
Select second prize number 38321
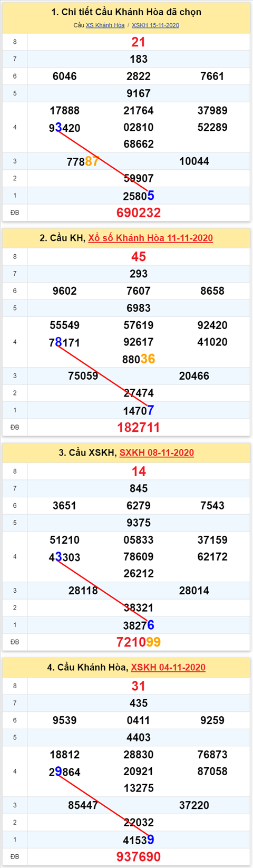[x=139, y=607]
